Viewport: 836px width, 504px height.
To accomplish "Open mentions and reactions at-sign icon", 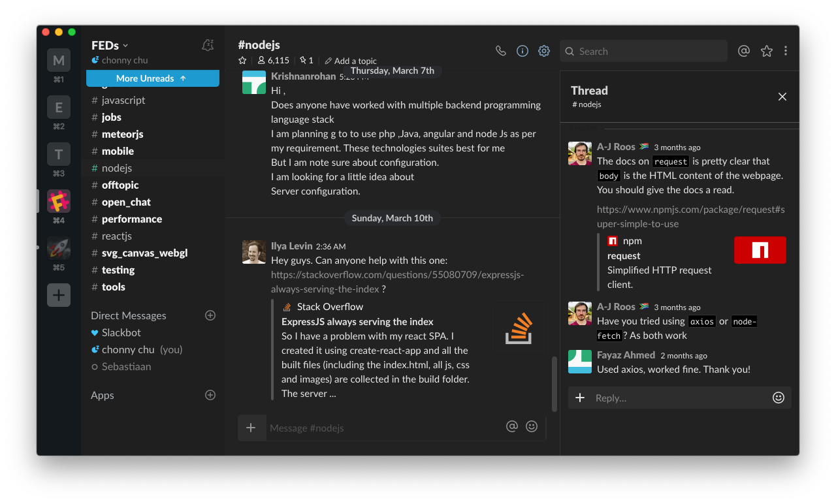I will [744, 51].
